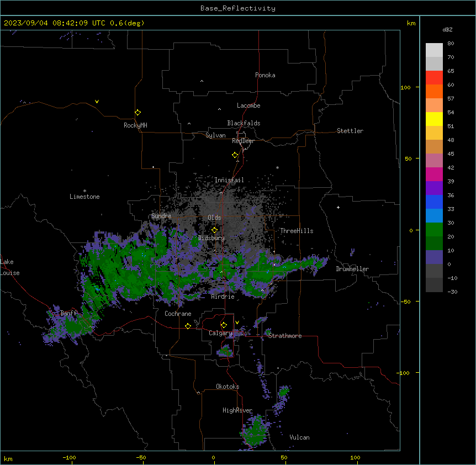Viewport: 476px width, 465px height.
Task: Click the Didsbury label
Action: coord(211,238)
